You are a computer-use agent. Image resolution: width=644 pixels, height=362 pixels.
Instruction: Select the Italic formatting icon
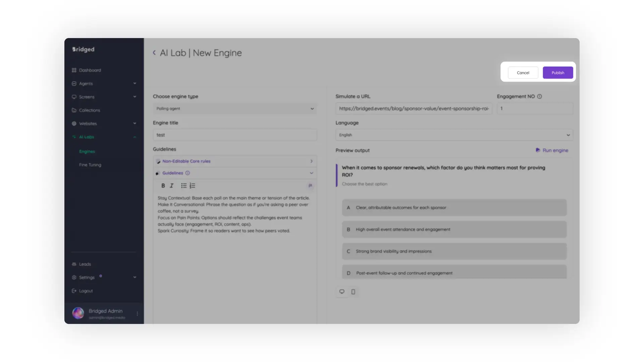click(171, 185)
